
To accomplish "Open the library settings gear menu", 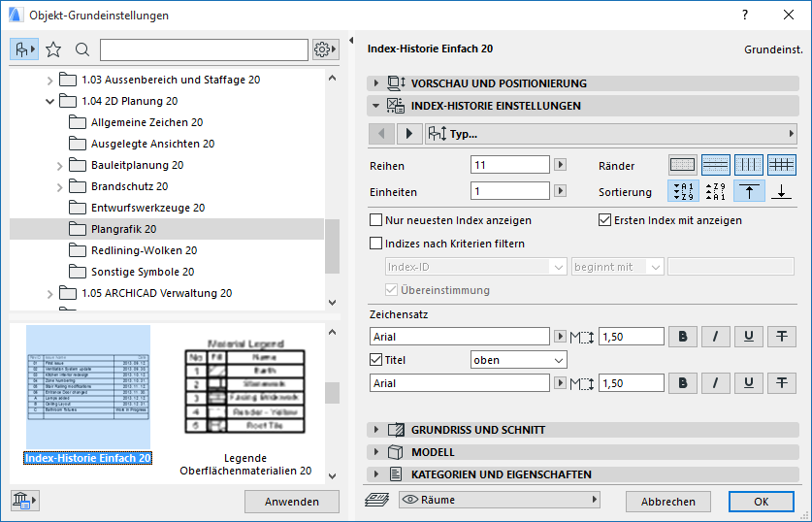I will (x=324, y=49).
